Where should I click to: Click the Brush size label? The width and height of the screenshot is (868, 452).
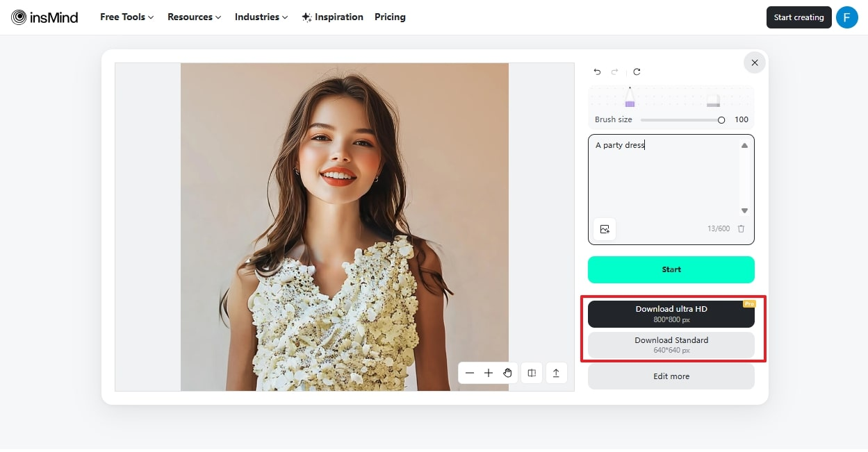[614, 120]
